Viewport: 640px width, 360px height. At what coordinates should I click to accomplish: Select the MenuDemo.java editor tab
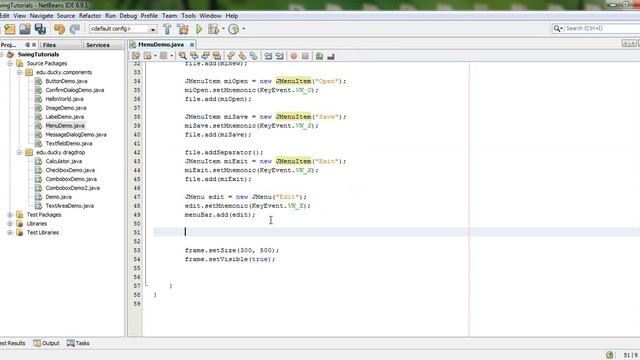pyautogui.click(x=161, y=44)
